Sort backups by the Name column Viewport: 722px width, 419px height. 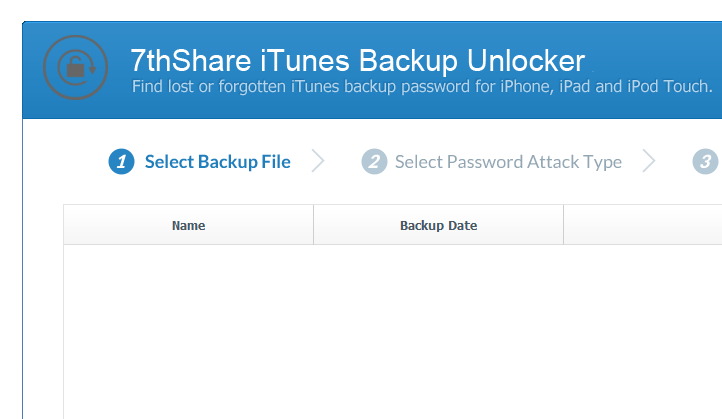point(188,225)
